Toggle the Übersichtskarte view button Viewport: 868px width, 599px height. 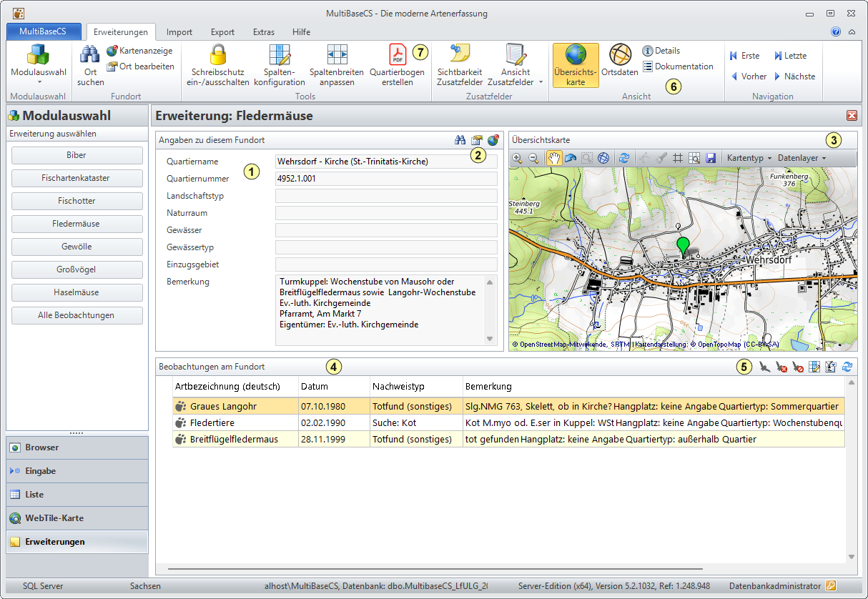pos(576,66)
